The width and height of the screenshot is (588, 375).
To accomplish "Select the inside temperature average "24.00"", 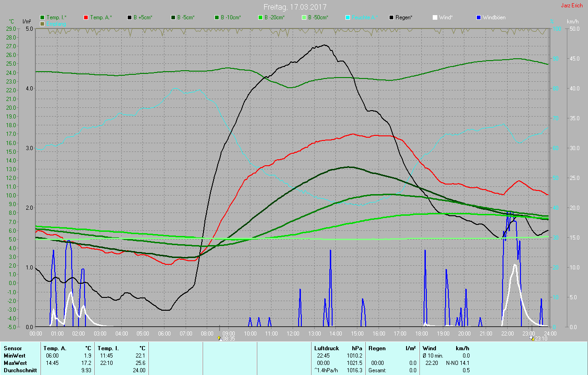I will [139, 370].
